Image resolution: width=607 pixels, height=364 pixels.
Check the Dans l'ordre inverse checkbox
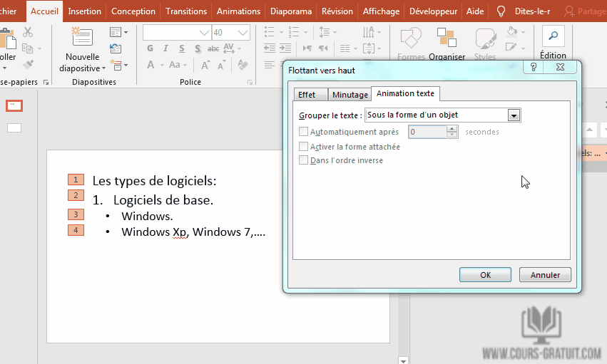point(304,160)
